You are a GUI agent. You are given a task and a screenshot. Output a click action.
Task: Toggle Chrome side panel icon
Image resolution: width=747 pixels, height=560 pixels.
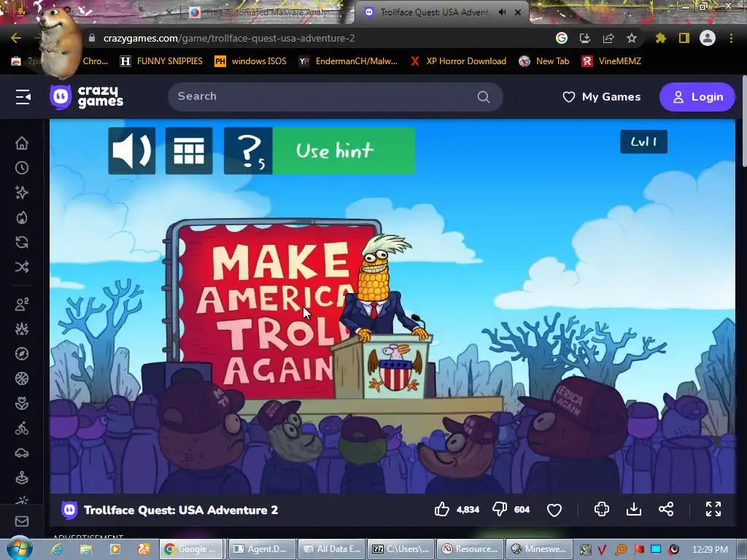point(684,38)
